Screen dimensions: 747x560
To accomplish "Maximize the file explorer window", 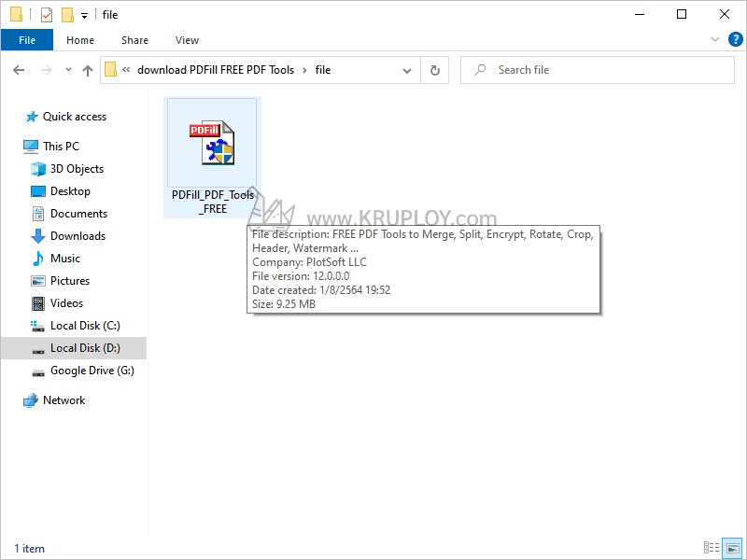I will click(x=682, y=14).
